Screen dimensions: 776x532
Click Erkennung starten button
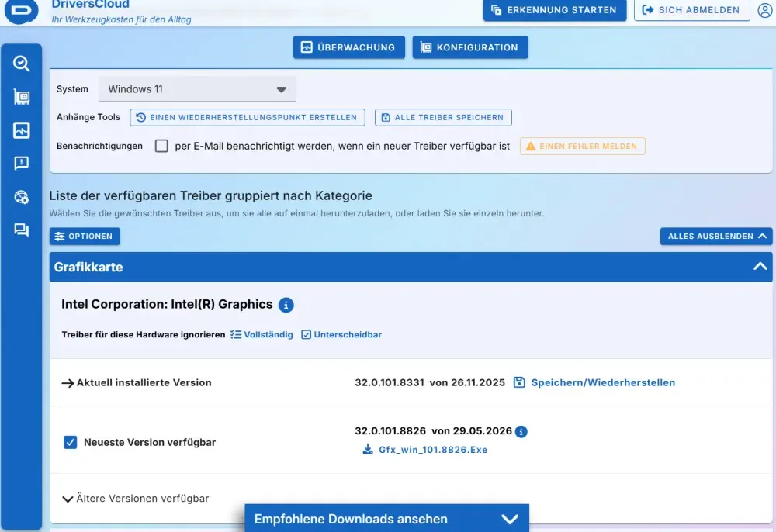(x=555, y=10)
